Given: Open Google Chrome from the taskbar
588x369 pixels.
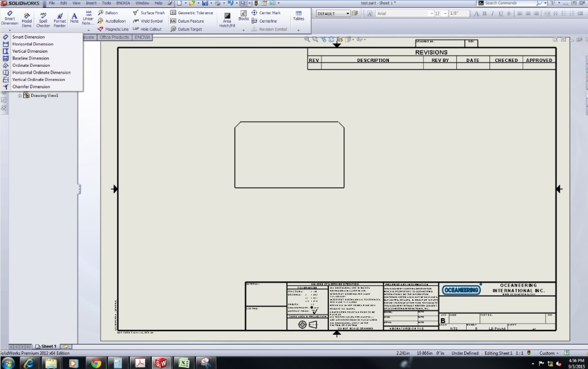Looking at the screenshot, I should click(96, 363).
